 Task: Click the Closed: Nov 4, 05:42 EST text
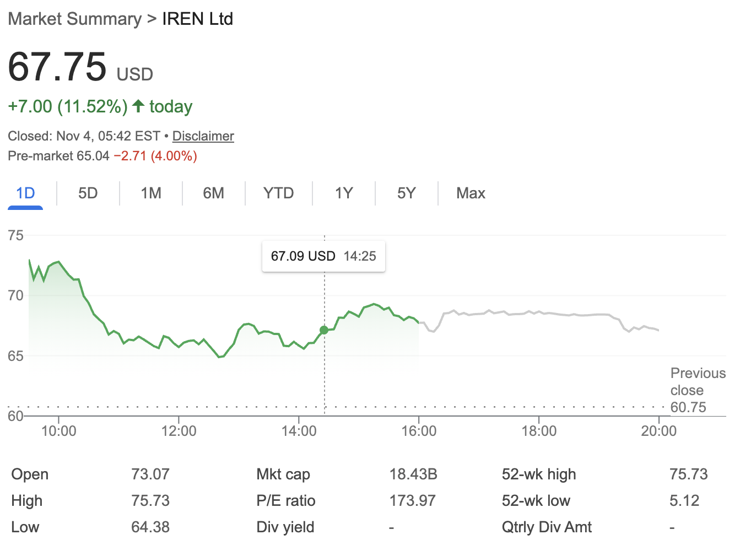(84, 136)
